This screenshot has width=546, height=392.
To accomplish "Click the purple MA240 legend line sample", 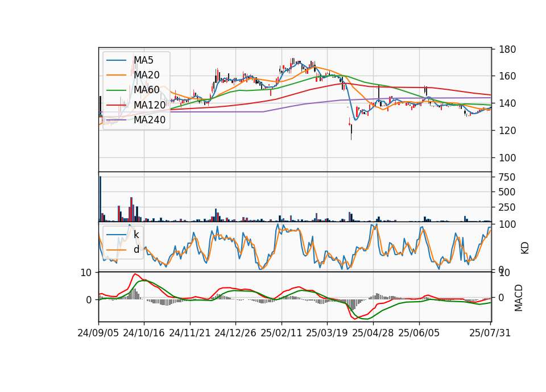I will (x=116, y=120).
